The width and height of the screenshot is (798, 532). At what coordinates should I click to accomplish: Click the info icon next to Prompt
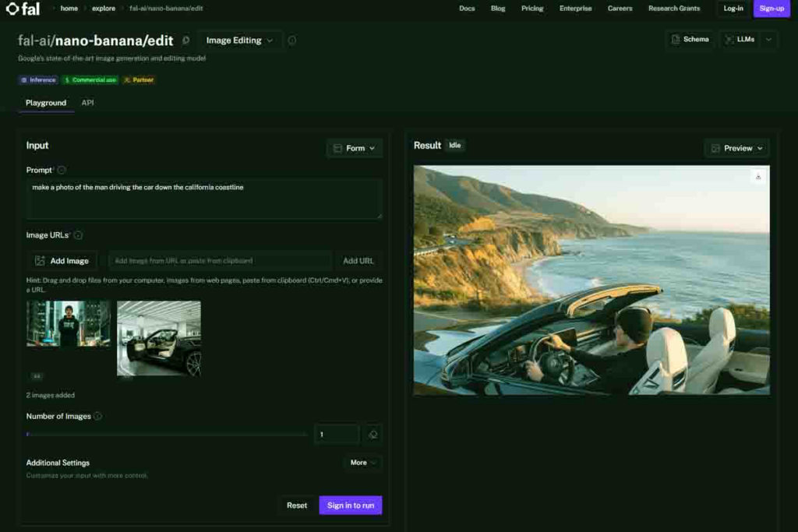62,170
